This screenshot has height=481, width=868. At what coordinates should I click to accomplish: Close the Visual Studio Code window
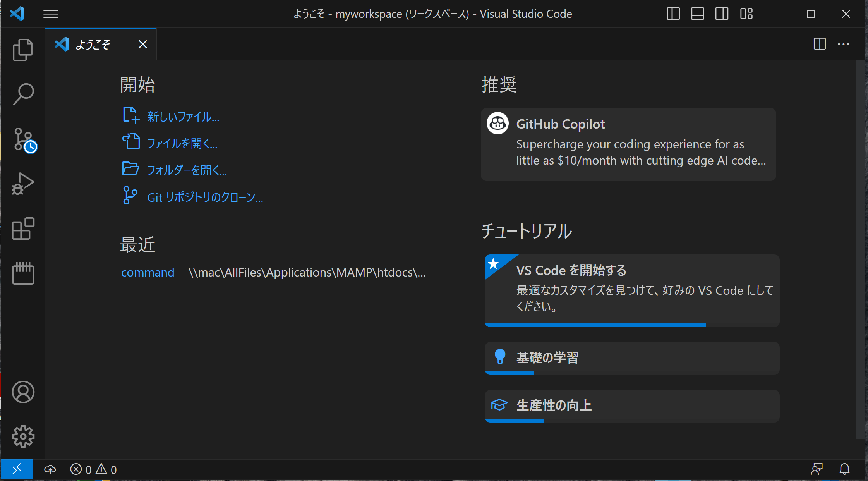(x=846, y=14)
